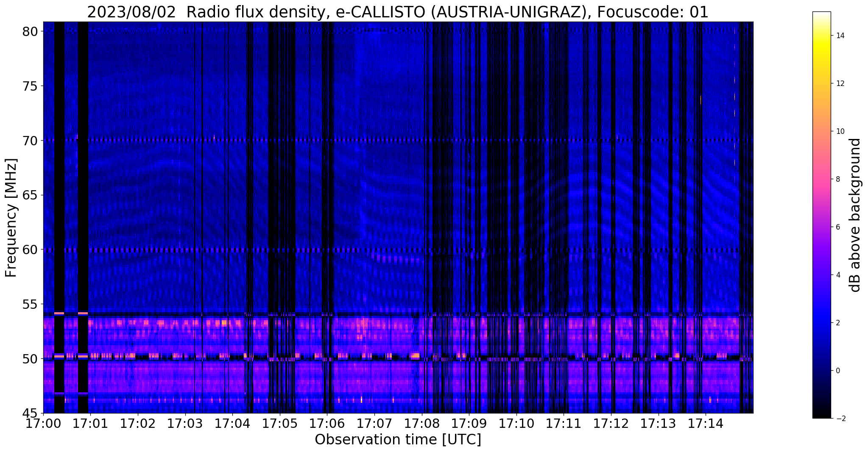Click the 'dB above background' colorbar label
Viewport: 868px width, 452px height.
tap(855, 215)
